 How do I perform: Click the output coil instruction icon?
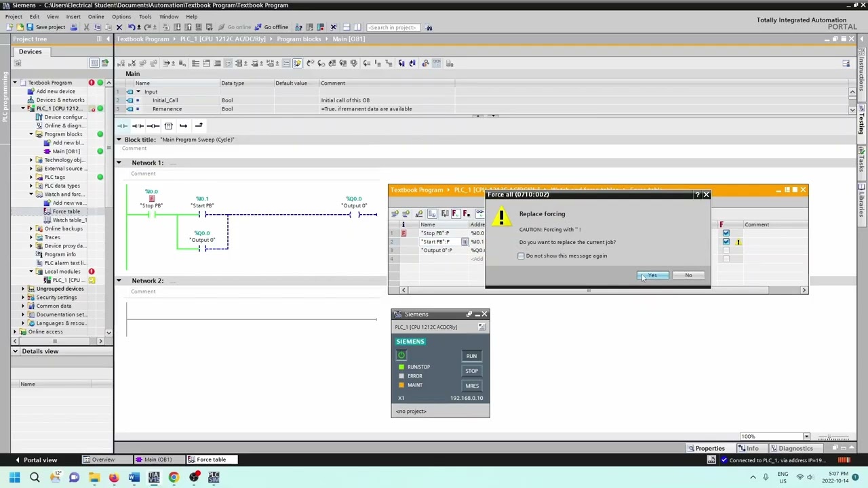153,125
